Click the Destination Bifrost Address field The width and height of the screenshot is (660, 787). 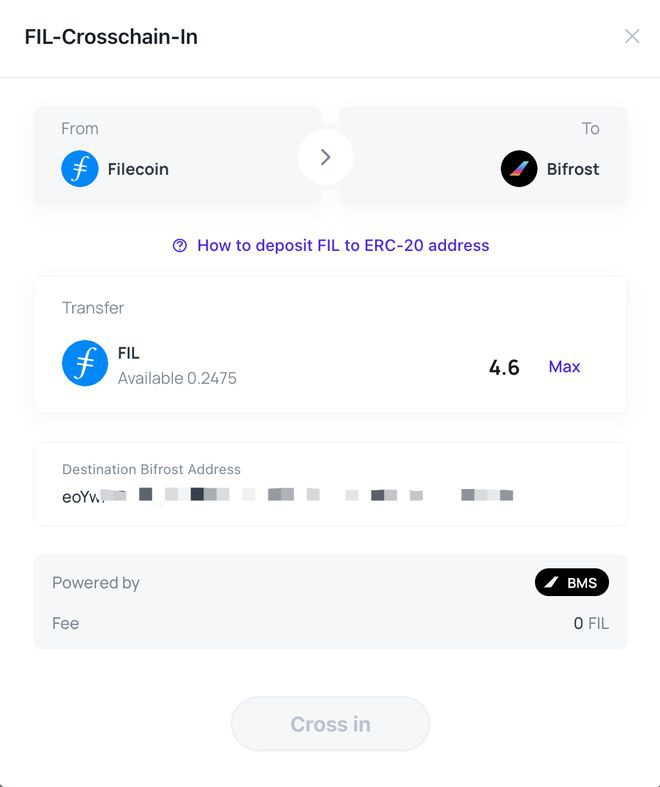[x=330, y=494]
